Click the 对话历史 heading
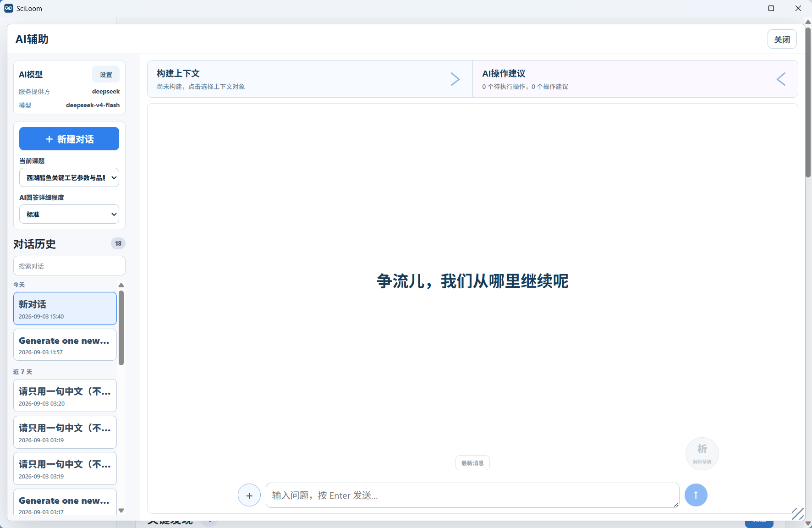This screenshot has width=812, height=528. pos(35,244)
